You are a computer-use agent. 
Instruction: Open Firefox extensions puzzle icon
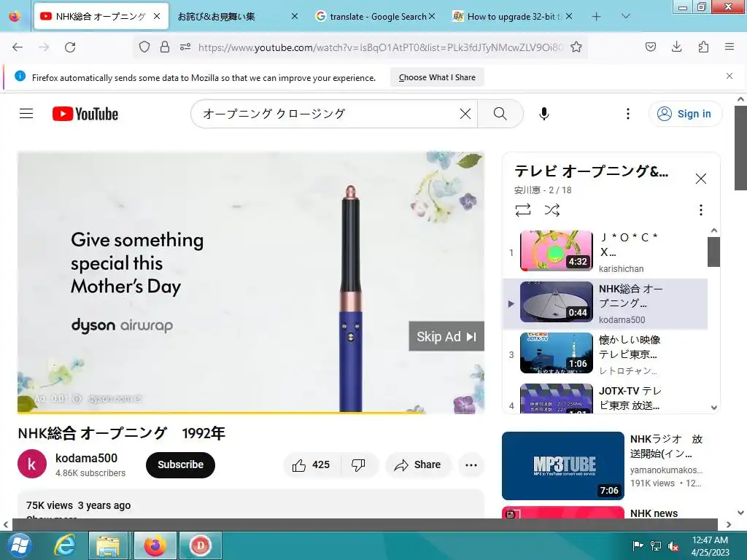[703, 47]
